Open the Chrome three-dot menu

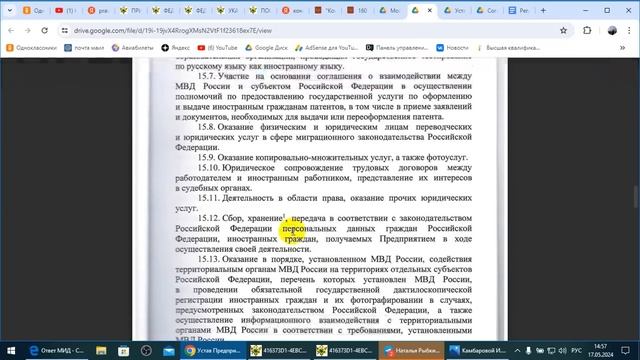(629, 31)
